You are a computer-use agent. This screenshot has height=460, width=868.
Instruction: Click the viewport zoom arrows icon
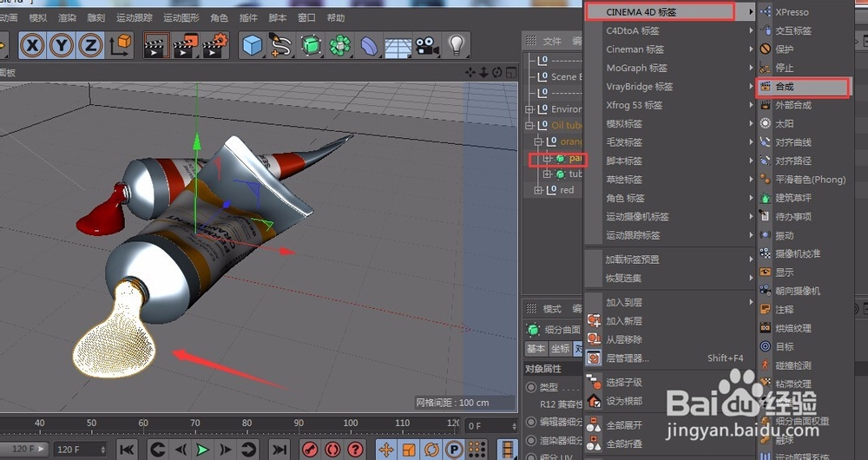483,73
